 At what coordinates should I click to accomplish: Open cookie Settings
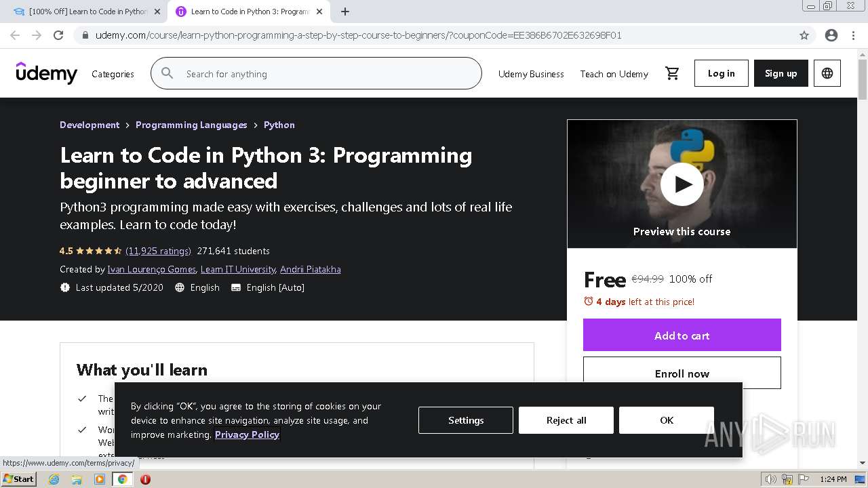click(466, 420)
